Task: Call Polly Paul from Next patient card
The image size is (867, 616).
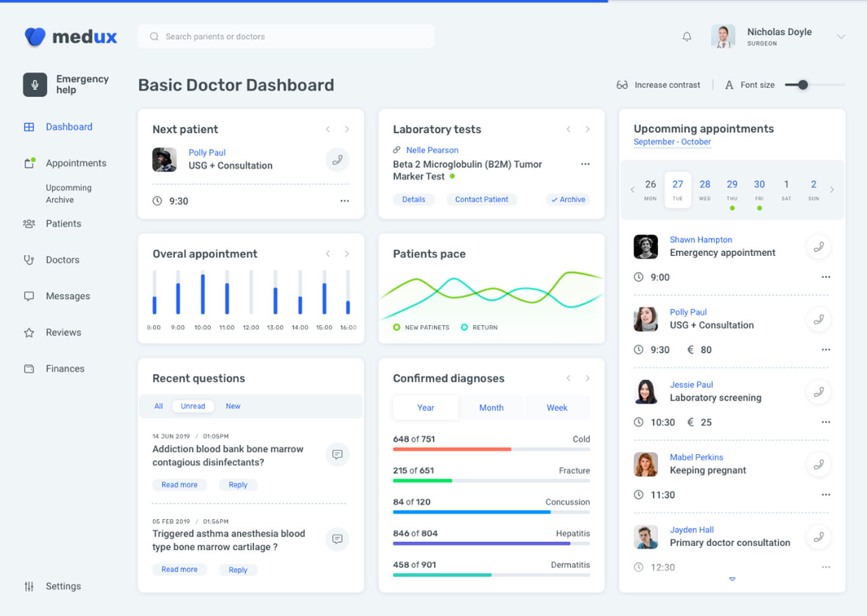Action: 337,160
